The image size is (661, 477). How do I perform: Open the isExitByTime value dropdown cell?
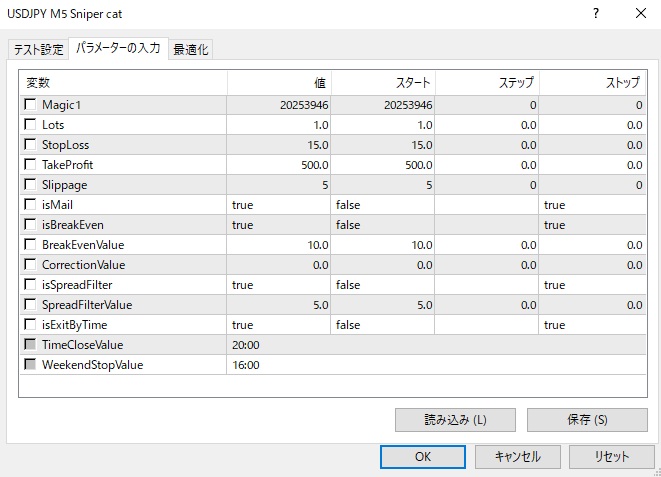(279, 325)
